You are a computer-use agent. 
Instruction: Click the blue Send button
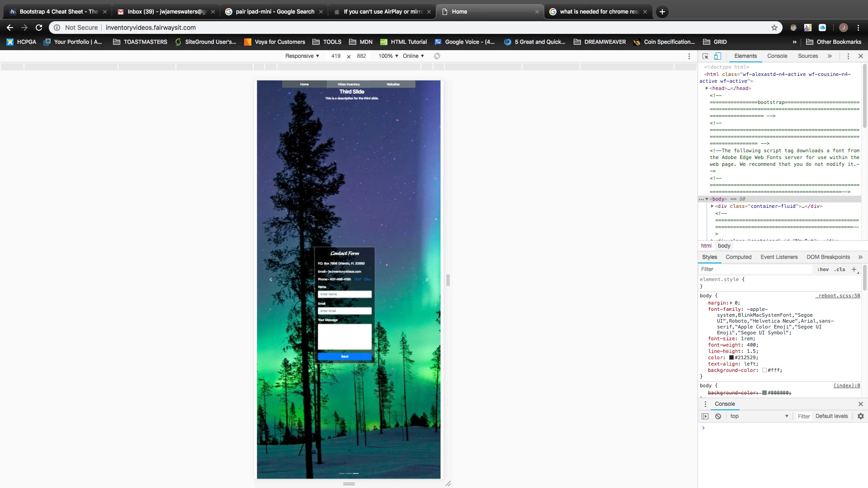tap(344, 357)
